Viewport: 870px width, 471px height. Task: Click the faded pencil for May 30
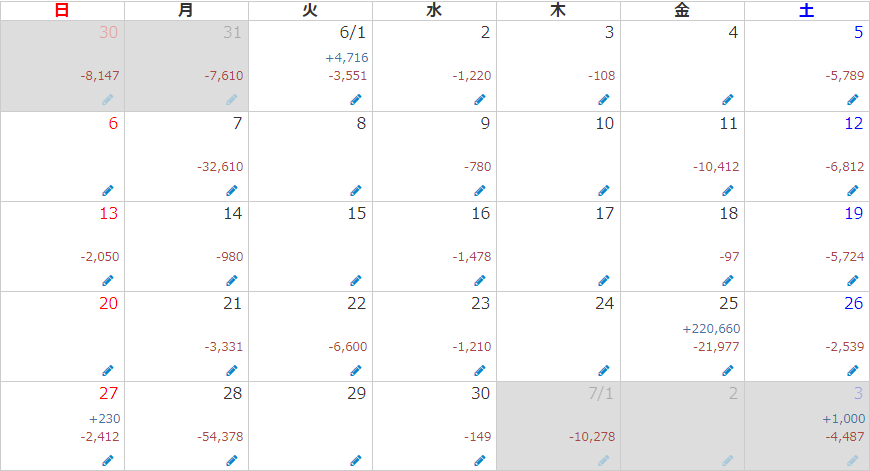point(108,100)
